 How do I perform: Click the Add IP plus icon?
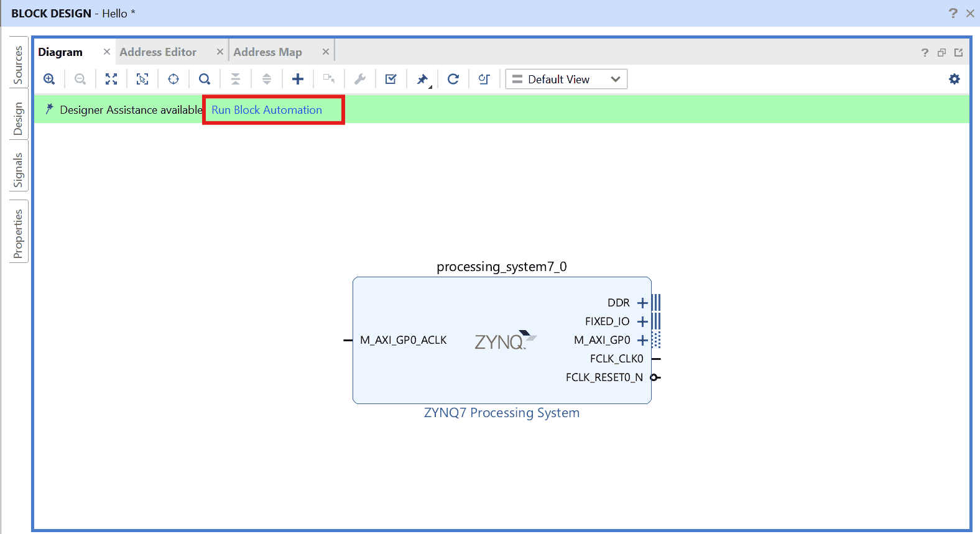pos(298,79)
